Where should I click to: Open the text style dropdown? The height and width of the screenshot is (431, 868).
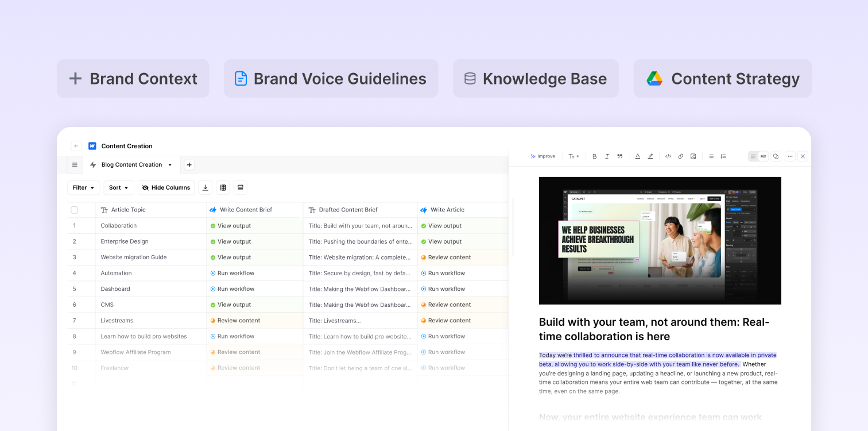point(573,156)
